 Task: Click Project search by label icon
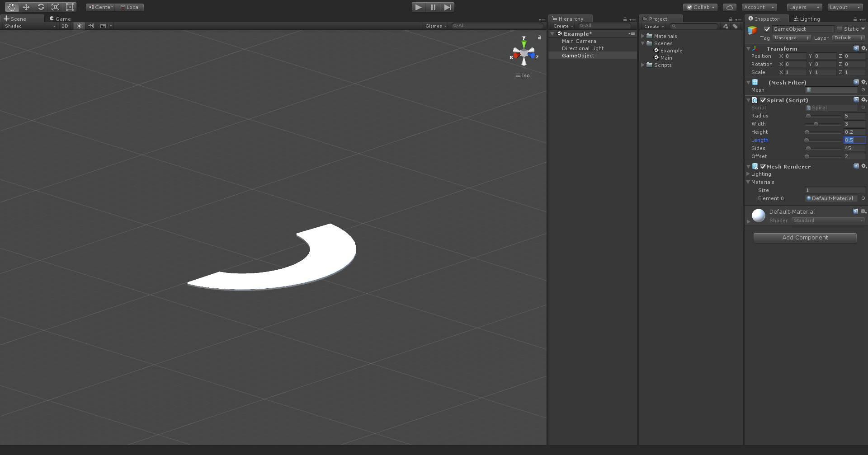click(735, 26)
